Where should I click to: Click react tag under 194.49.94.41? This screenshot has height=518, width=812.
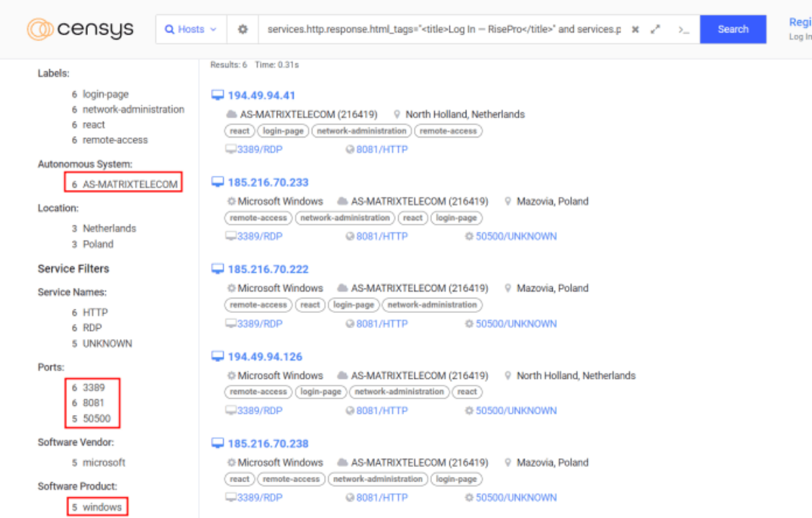click(239, 132)
